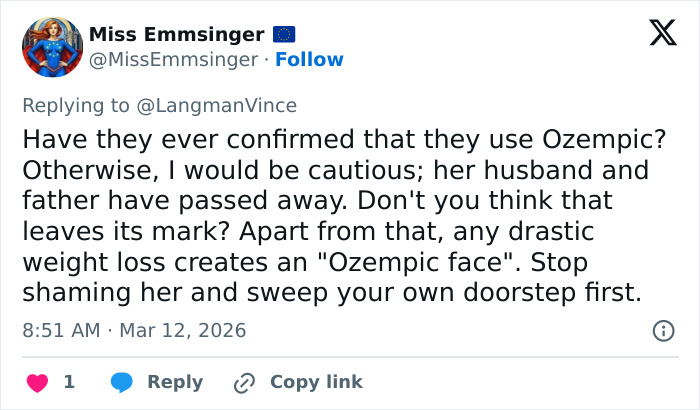Click the EU flag emoji after the name

click(x=285, y=35)
